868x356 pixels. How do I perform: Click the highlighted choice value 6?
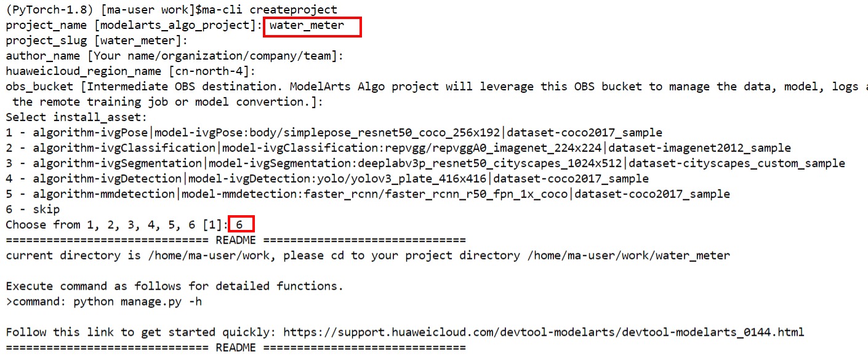pyautogui.click(x=241, y=225)
